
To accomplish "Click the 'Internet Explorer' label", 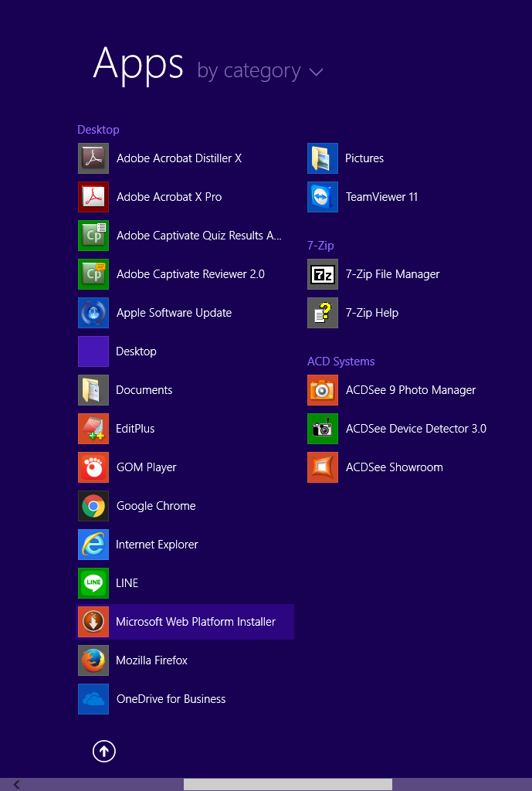I will click(x=157, y=545).
